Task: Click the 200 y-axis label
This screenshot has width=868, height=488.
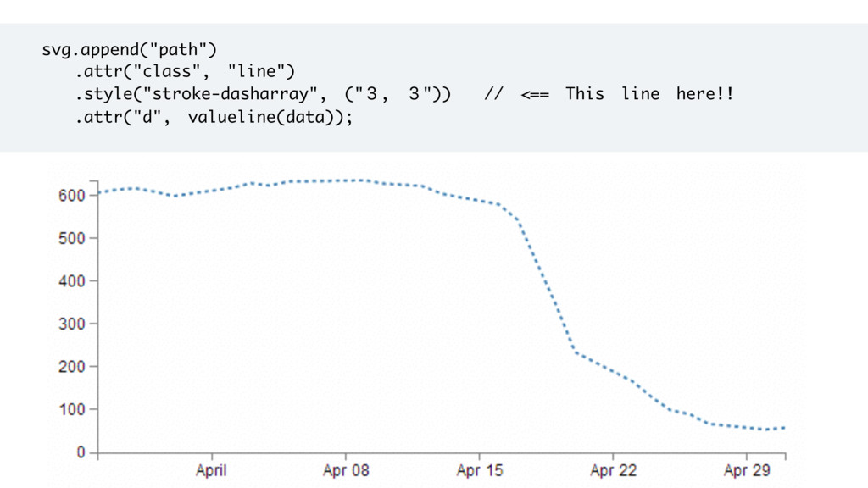Action: (x=72, y=366)
